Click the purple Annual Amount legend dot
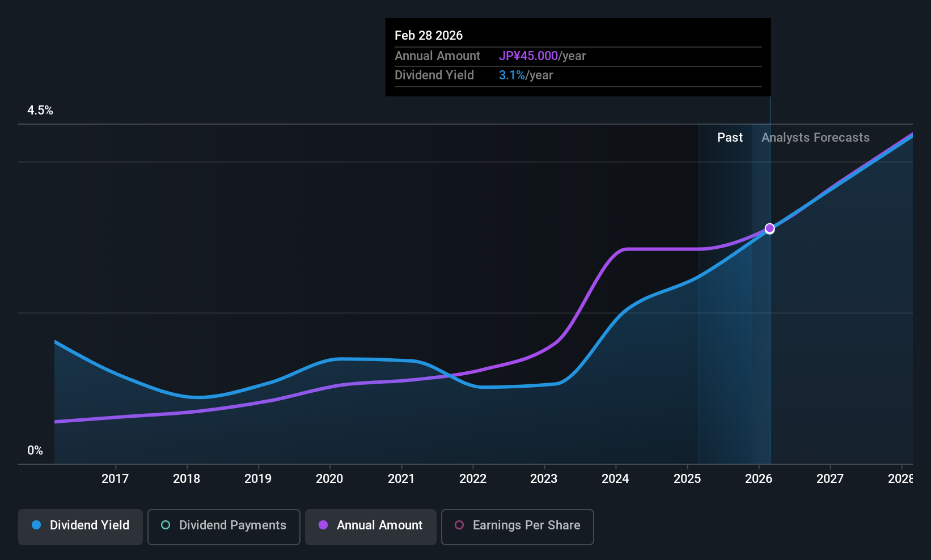The width and height of the screenshot is (931, 560). [323, 525]
